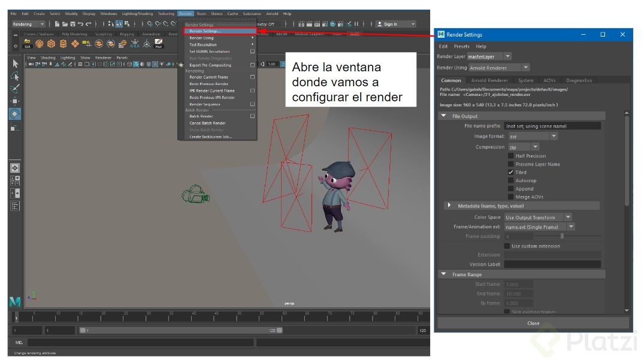Enable Preserve Layer Name checkbox

pos(510,164)
